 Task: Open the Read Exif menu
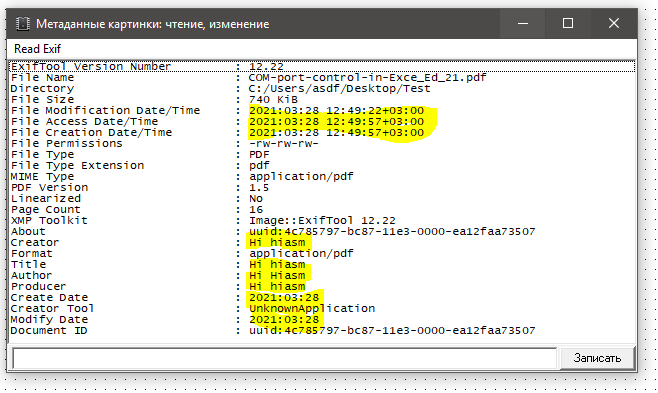[37, 49]
